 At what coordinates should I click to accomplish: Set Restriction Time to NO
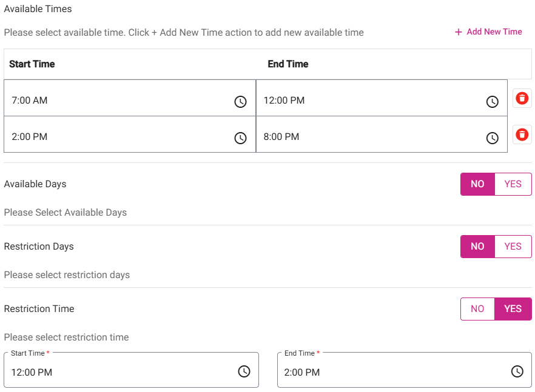pyautogui.click(x=478, y=309)
